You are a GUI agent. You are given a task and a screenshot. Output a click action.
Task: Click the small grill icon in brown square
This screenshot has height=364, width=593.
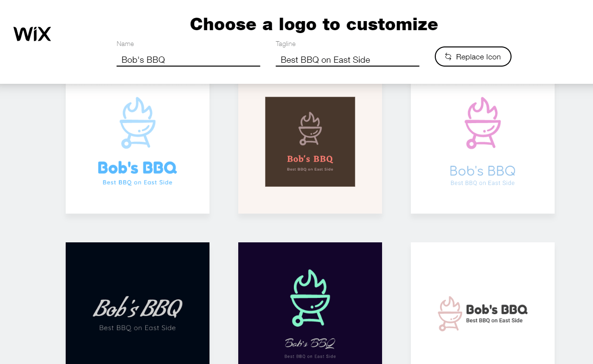310,129
